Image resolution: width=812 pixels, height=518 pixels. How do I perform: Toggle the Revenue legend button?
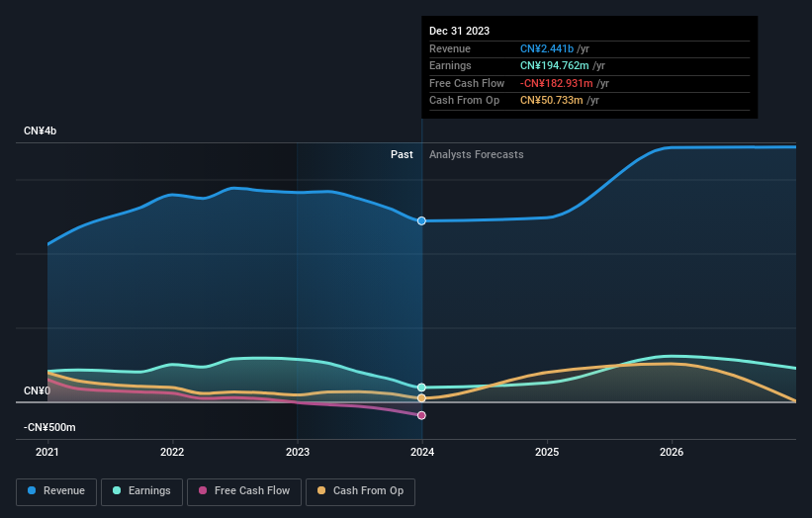(x=56, y=491)
